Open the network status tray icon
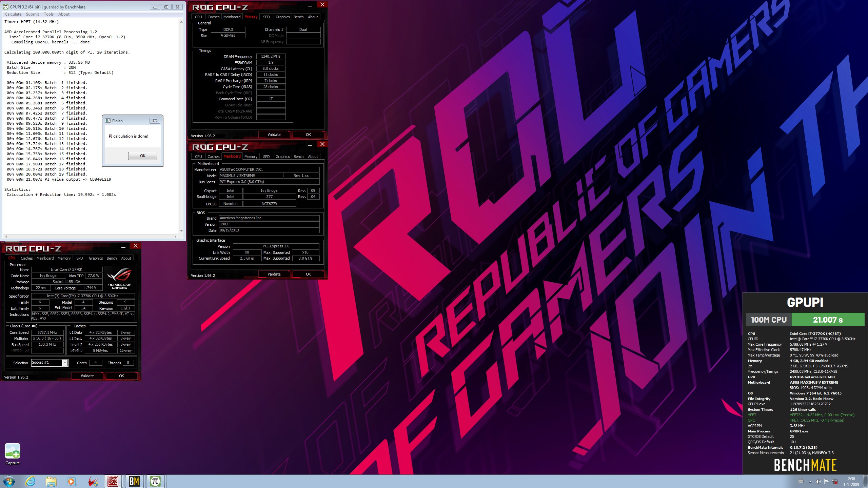 (x=835, y=482)
